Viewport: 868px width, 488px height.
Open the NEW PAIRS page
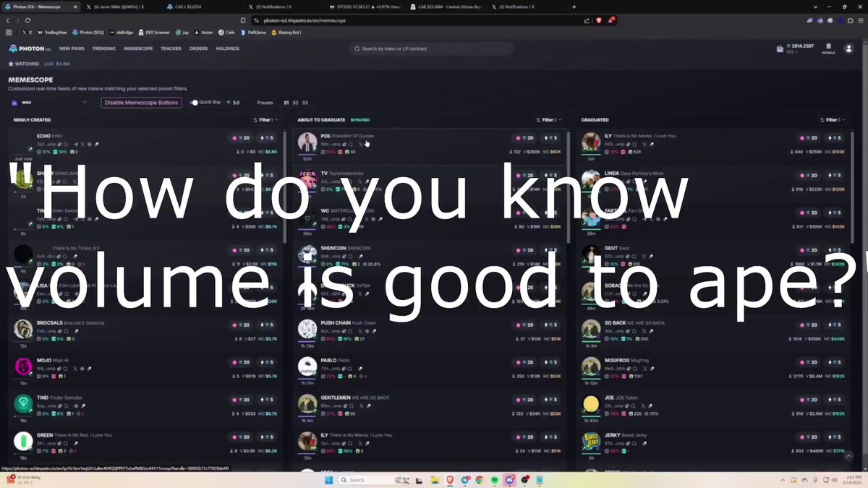pos(72,48)
